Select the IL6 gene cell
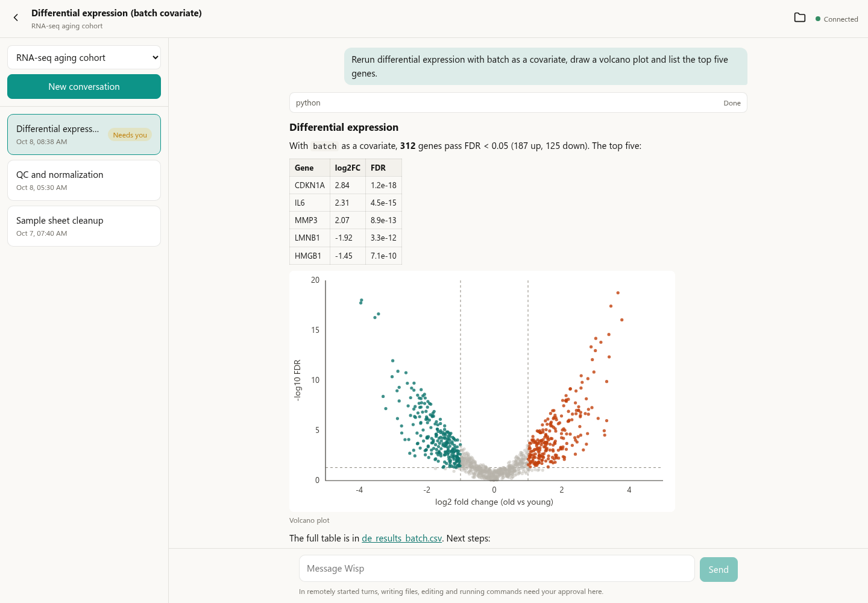Viewport: 868px width, 603px height. point(310,203)
